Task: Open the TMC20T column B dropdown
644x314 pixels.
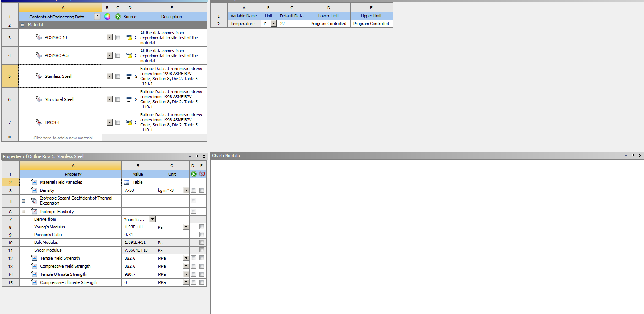Action: pyautogui.click(x=110, y=123)
